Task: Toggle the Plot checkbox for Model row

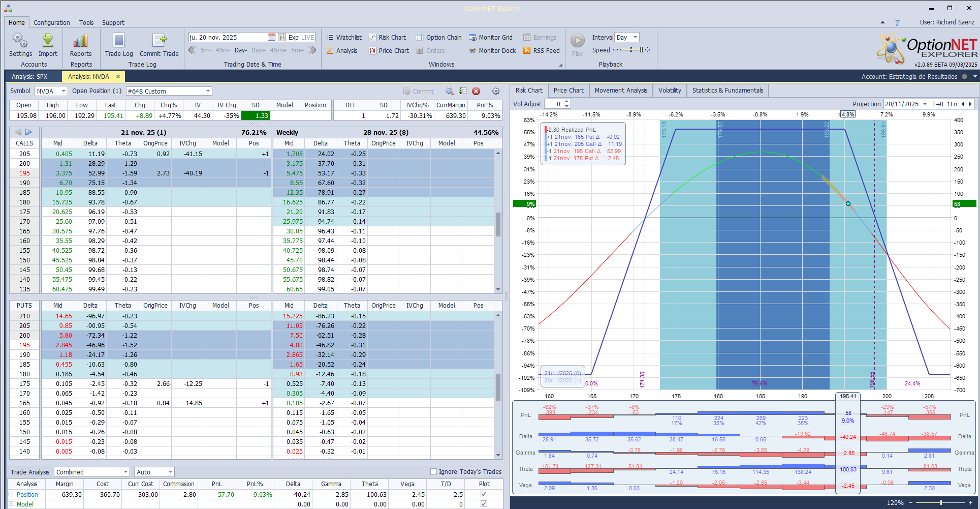Action: pos(484,504)
